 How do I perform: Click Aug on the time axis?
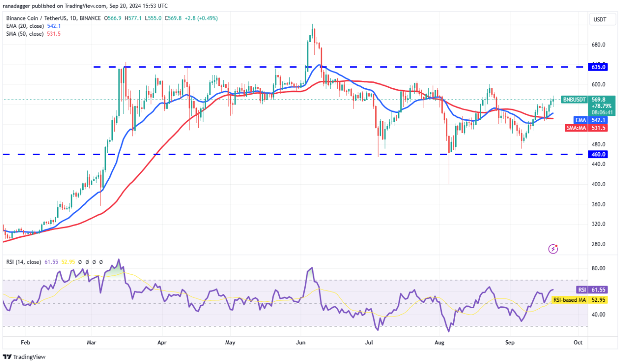pos(439,343)
